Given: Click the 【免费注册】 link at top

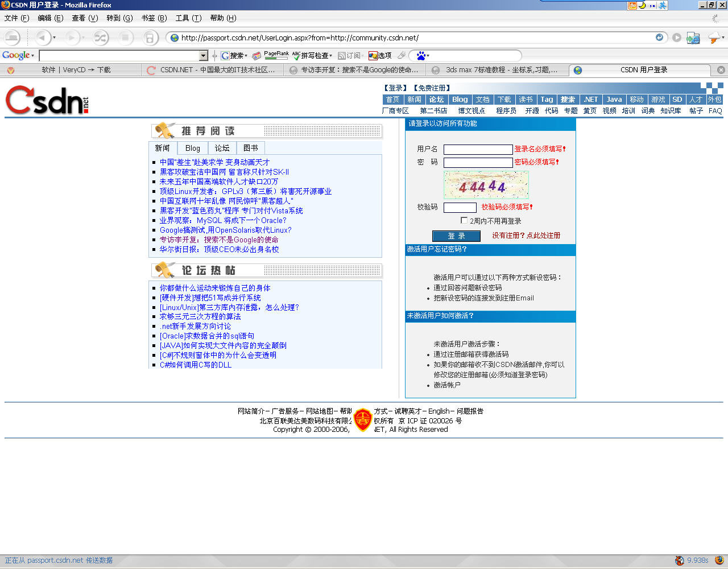Looking at the screenshot, I should coord(432,88).
